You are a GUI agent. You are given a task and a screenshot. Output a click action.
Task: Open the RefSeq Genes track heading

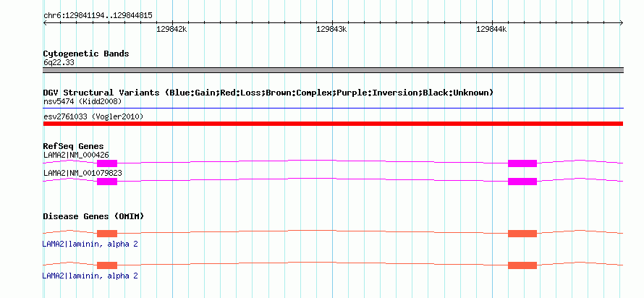[x=74, y=146]
